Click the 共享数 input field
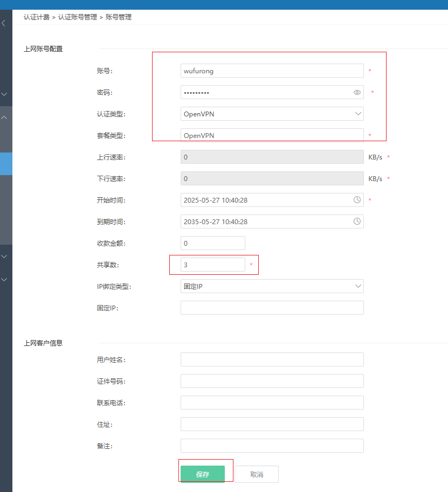The image size is (448, 492). 212,265
